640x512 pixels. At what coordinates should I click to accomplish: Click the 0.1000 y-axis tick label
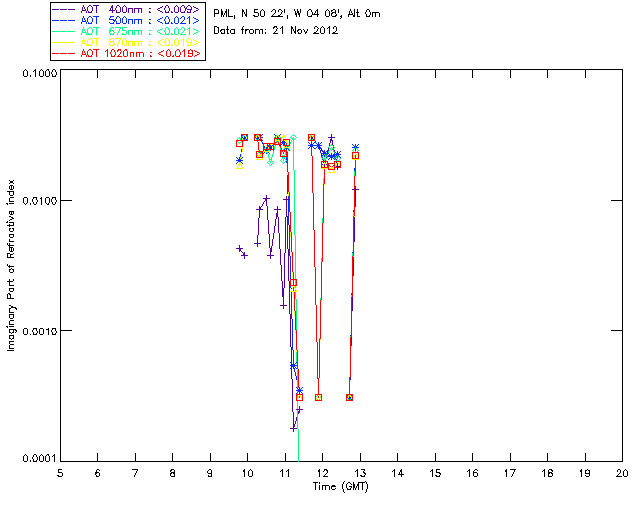40,73
